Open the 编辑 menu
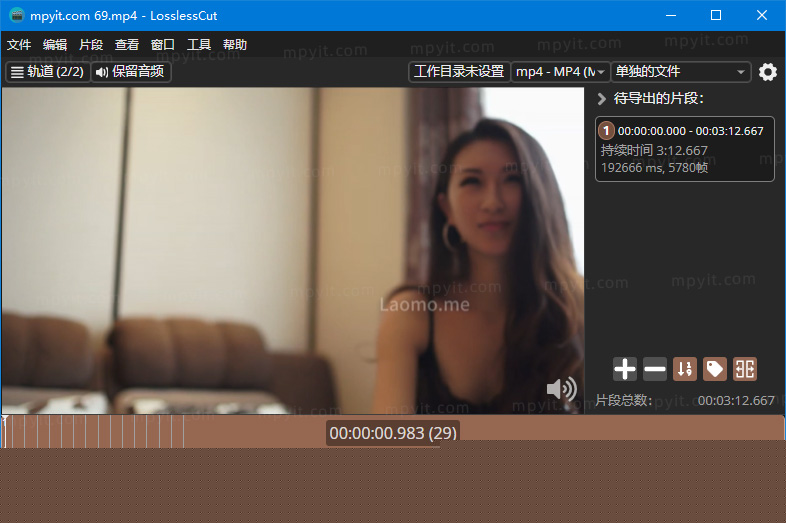Image resolution: width=786 pixels, height=523 pixels. click(x=55, y=45)
